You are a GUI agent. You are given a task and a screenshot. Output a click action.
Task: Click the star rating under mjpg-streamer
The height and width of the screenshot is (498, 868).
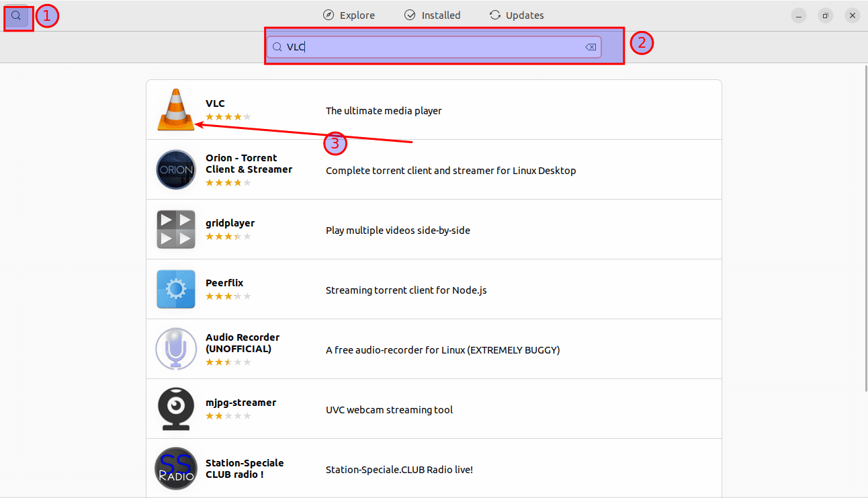228,416
